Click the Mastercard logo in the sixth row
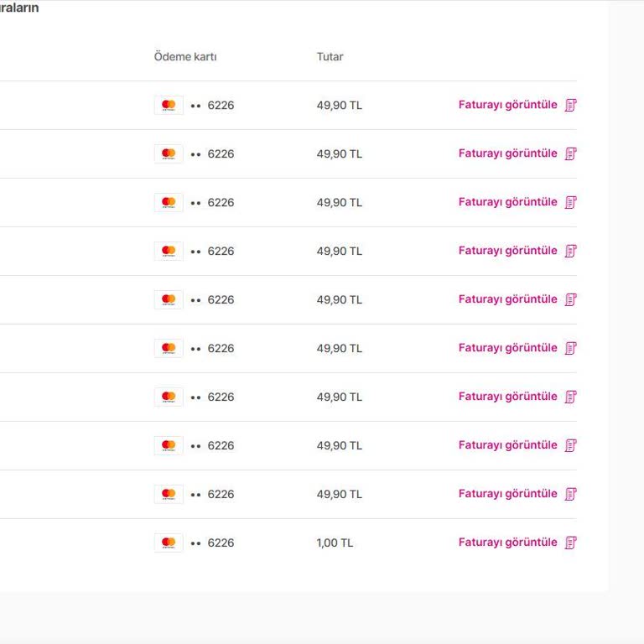 169,348
